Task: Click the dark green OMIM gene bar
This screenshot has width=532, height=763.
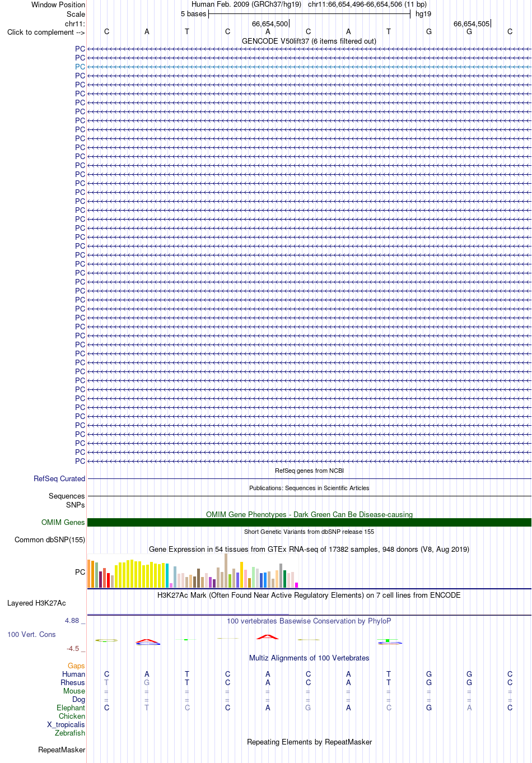Action: pyautogui.click(x=309, y=522)
